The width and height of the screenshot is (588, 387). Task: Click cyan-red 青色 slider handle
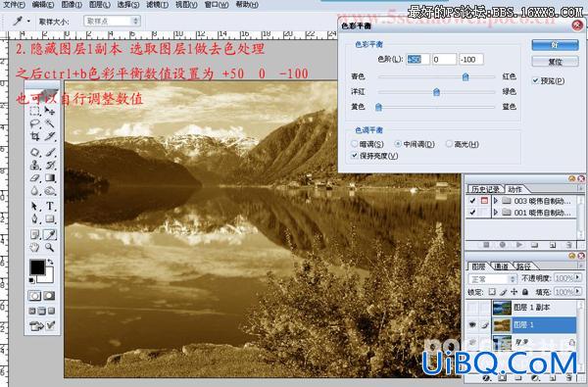point(465,76)
